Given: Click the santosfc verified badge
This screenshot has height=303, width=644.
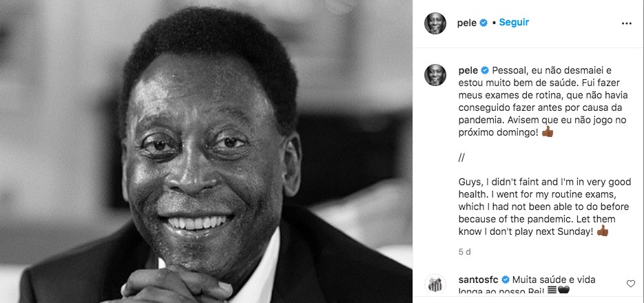Looking at the screenshot, I should (506, 280).
